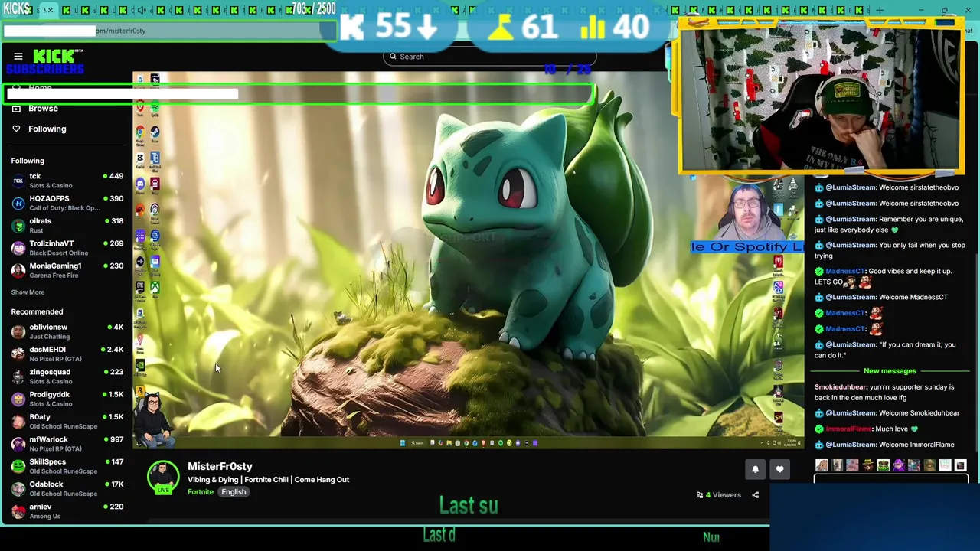Viewport: 980px width, 551px height.
Task: Open the hamburger sidebar menu
Action: [x=18, y=56]
